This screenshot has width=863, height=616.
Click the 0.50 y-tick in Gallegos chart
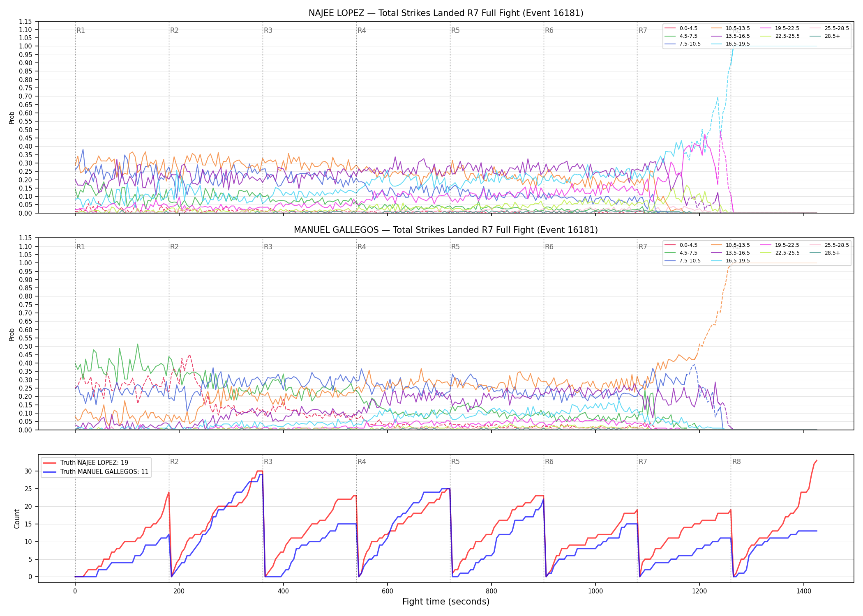pyautogui.click(x=25, y=347)
